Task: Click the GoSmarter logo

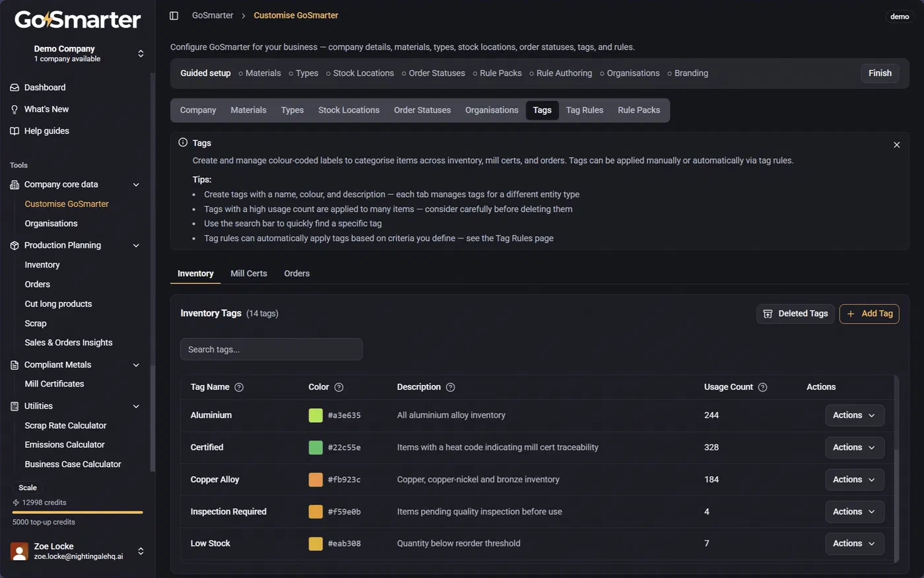Action: pyautogui.click(x=78, y=20)
